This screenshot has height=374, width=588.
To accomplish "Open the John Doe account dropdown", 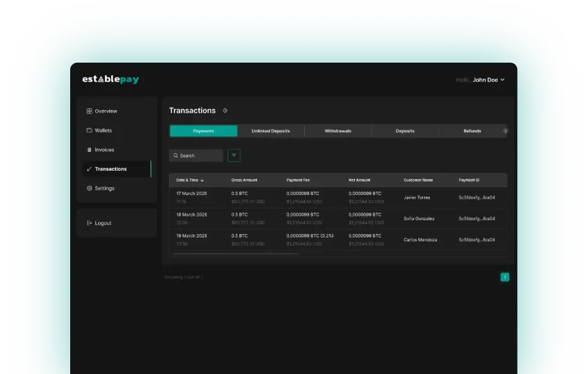I will [489, 80].
